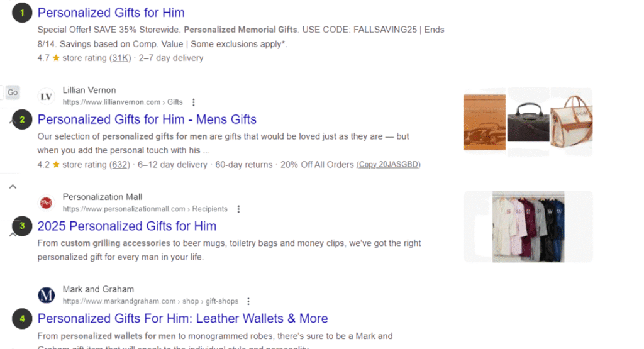Click the number 4 result badge
This screenshot has width=644, height=349.
[23, 319]
